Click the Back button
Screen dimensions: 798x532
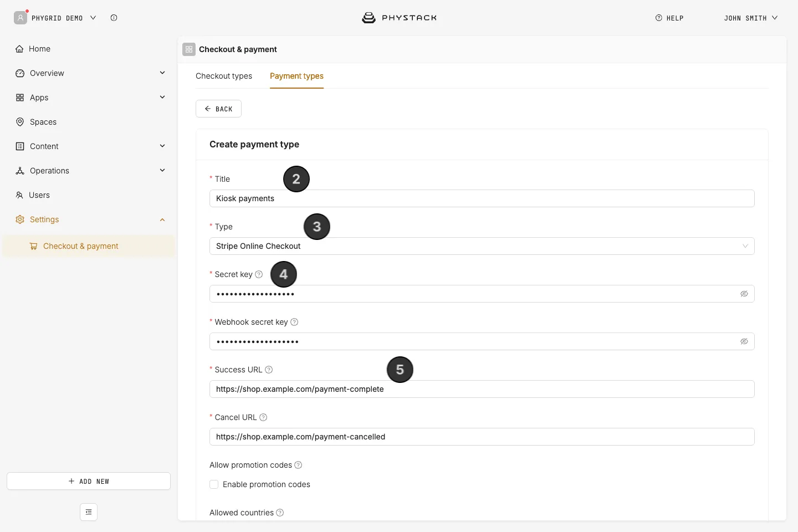(218, 109)
